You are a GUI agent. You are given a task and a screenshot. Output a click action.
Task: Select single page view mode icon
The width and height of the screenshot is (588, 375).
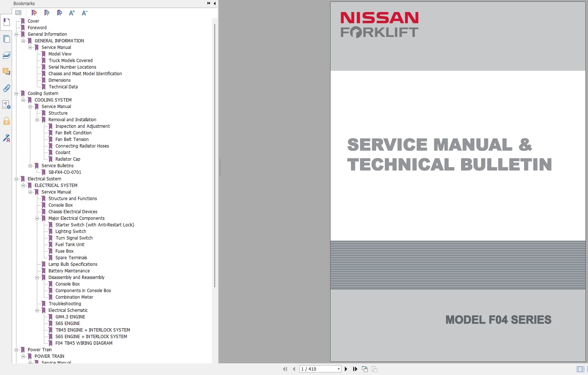tap(580, 369)
